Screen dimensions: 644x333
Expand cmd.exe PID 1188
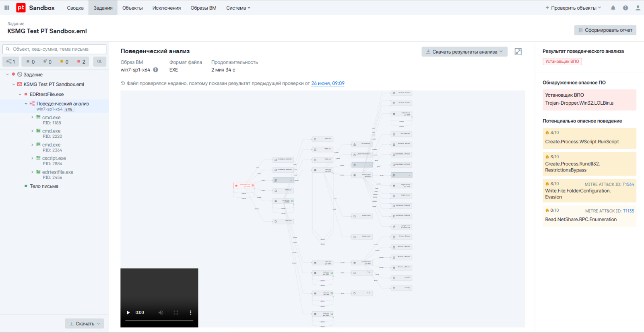pos(32,117)
